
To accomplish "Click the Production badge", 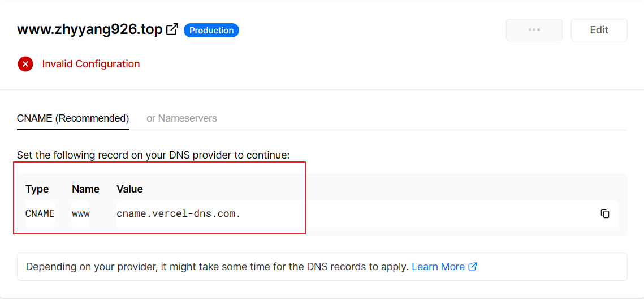I will (211, 31).
